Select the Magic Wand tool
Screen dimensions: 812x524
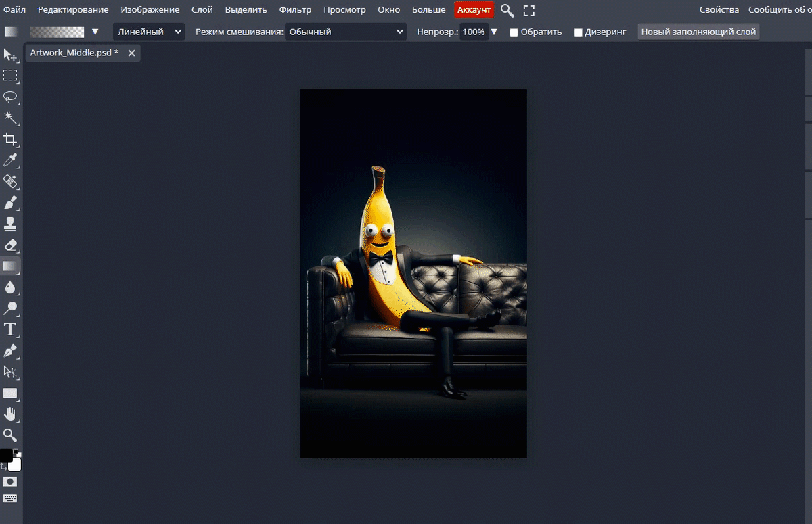point(10,118)
